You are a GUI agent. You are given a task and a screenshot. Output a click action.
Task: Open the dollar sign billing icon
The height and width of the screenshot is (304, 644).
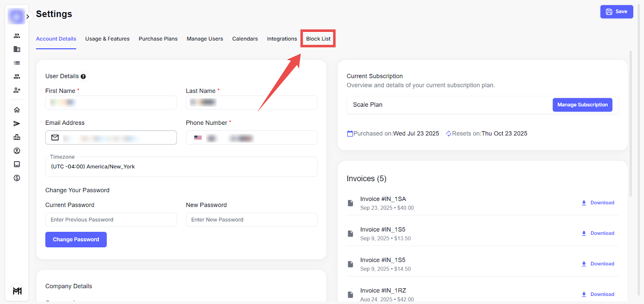click(17, 178)
